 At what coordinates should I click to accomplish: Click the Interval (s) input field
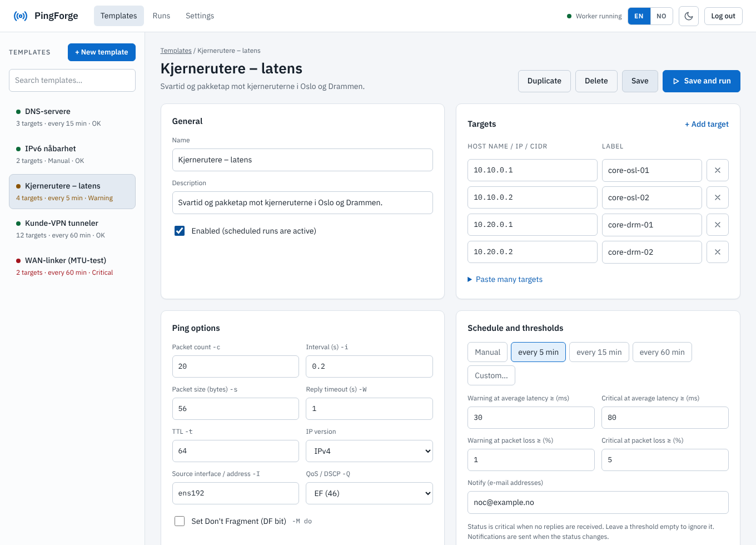point(369,366)
